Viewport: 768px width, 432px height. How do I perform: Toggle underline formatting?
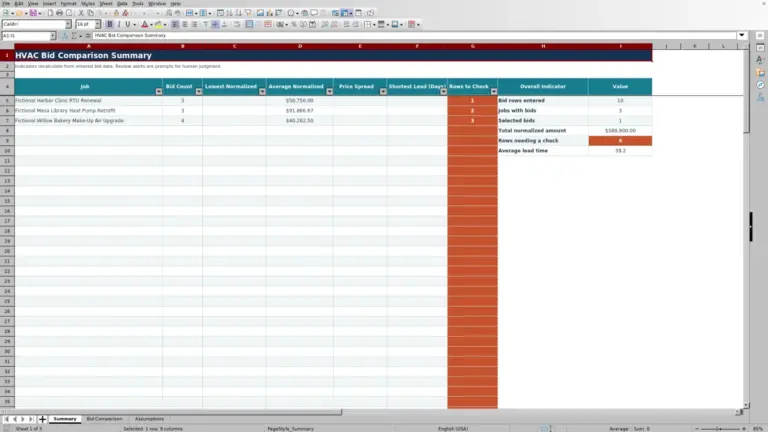(127, 24)
